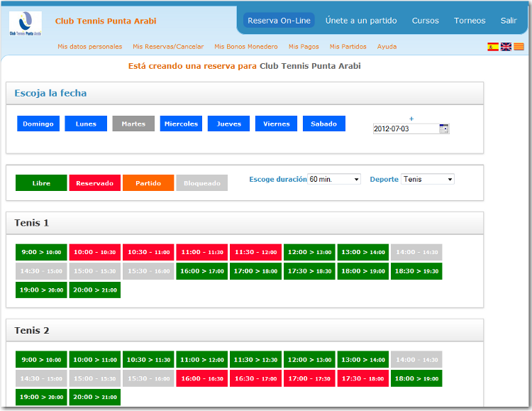The width and height of the screenshot is (532, 411).
Task: Select the Lunes day button
Action: (86, 124)
